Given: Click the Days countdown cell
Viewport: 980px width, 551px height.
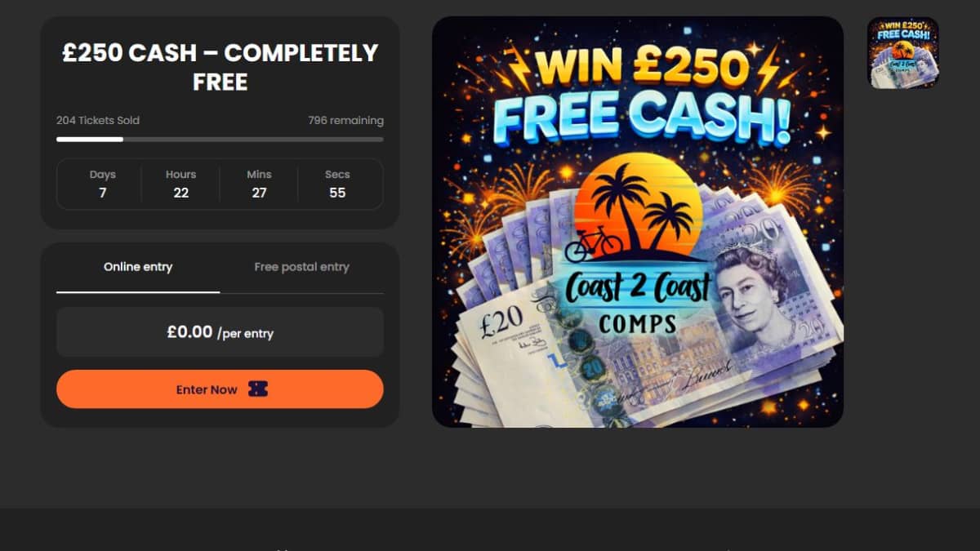Looking at the screenshot, I should click(x=103, y=184).
